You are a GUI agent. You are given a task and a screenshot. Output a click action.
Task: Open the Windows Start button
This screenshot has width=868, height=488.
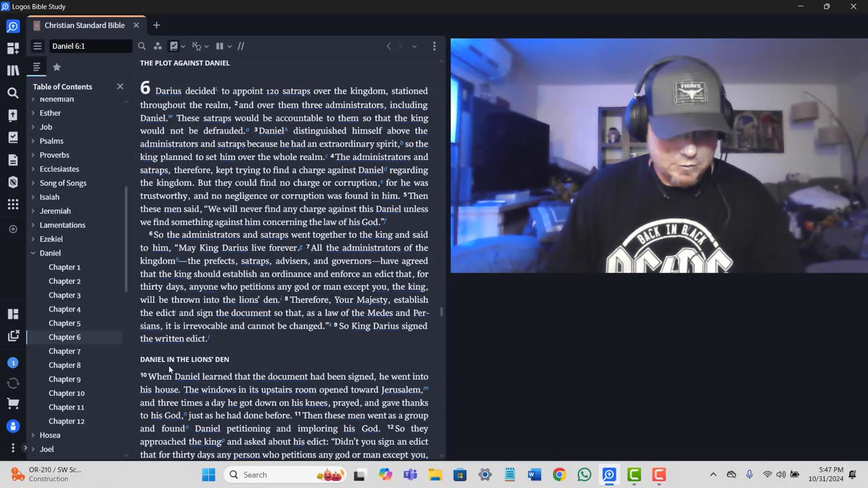tap(208, 474)
